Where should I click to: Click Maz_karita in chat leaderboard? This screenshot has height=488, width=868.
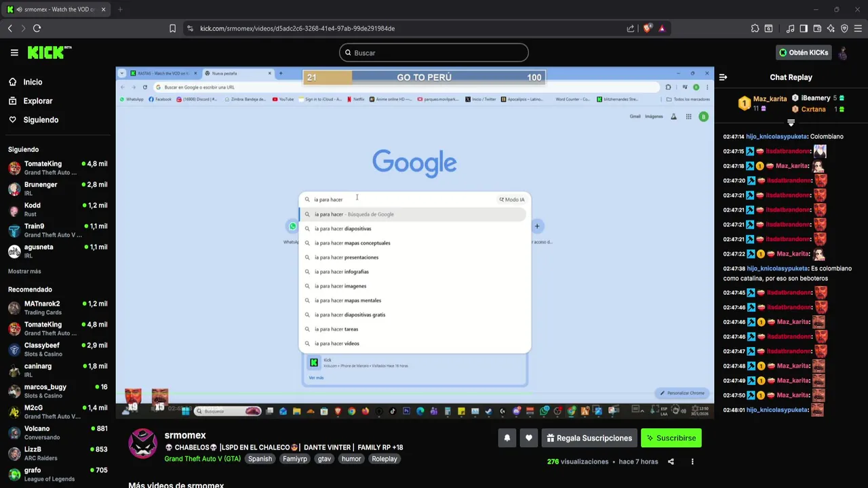tap(770, 99)
